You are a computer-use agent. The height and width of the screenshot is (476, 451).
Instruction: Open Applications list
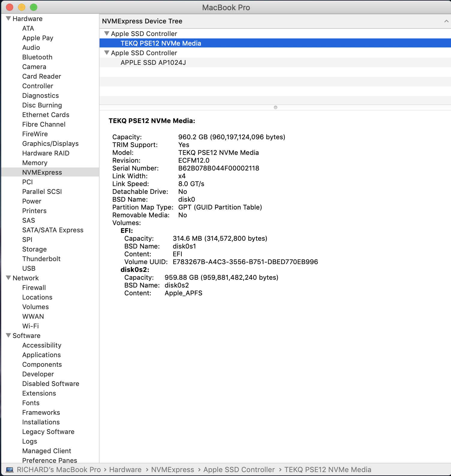point(41,355)
